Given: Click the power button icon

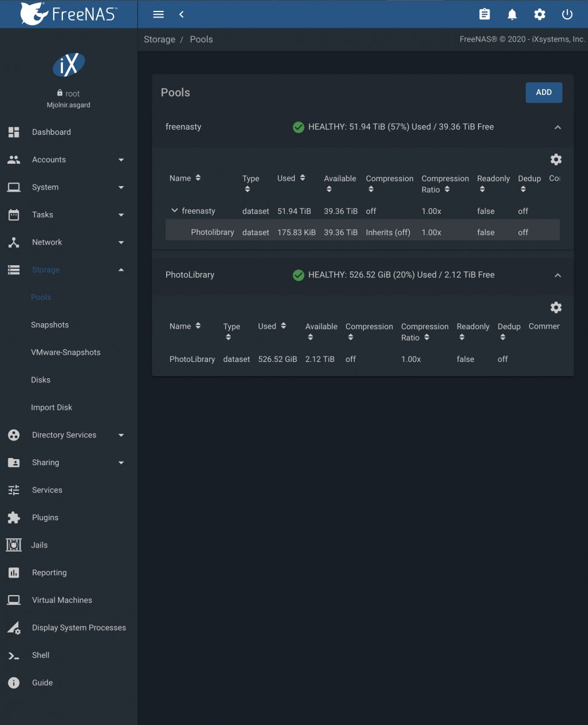Looking at the screenshot, I should (x=567, y=14).
